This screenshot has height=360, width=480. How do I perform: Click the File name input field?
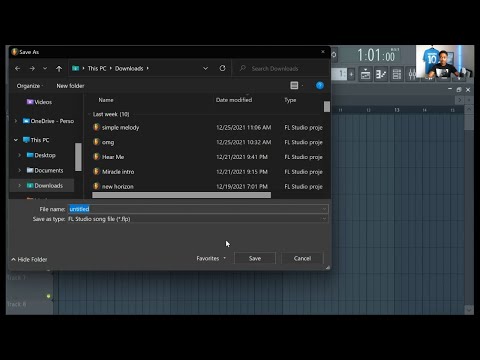(x=198, y=209)
